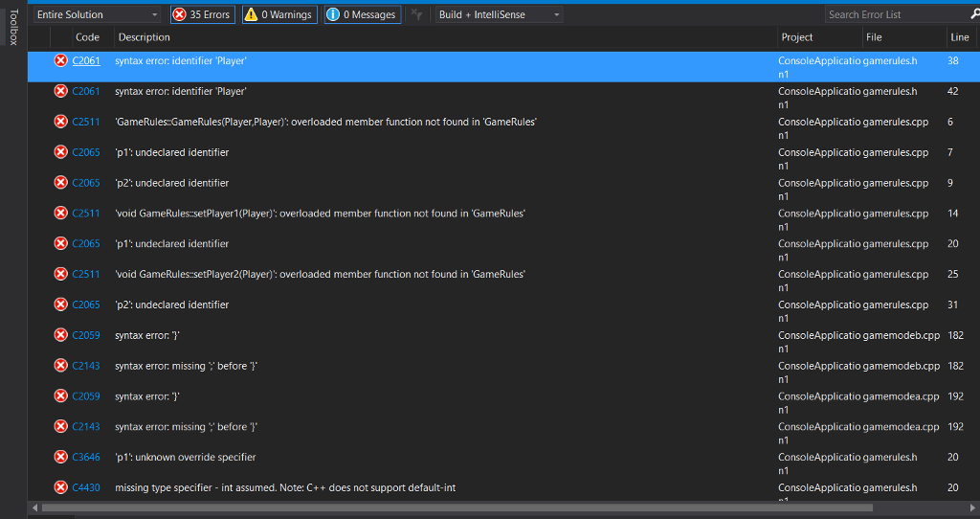Click error icon on gamerules.cpp line 20 row
The height and width of the screenshot is (519, 980).
point(60,244)
